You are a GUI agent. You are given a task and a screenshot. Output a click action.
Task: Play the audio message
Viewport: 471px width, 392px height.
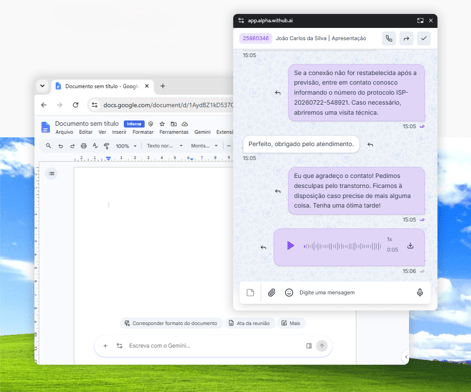[290, 246]
